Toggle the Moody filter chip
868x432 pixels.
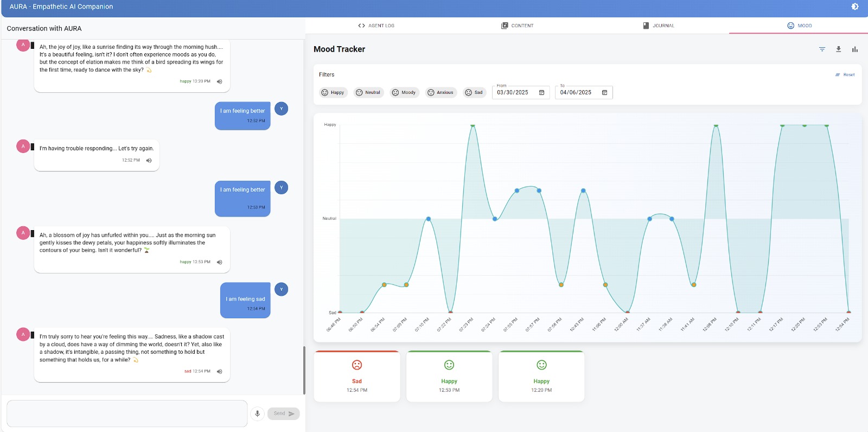[x=404, y=93]
